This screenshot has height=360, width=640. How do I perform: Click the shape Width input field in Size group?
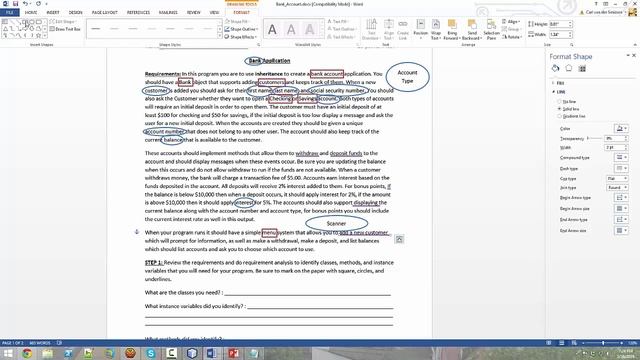pos(560,35)
